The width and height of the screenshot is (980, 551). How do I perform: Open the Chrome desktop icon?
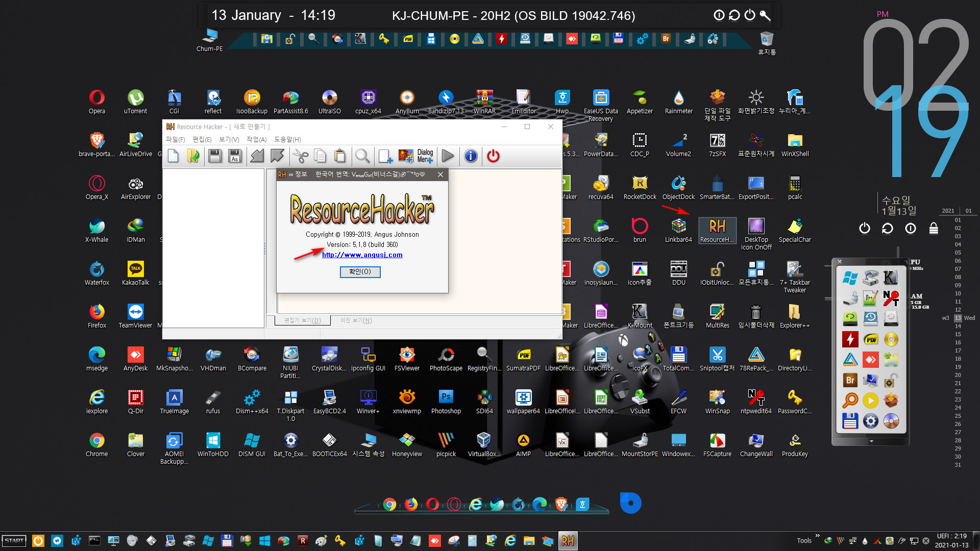(97, 445)
